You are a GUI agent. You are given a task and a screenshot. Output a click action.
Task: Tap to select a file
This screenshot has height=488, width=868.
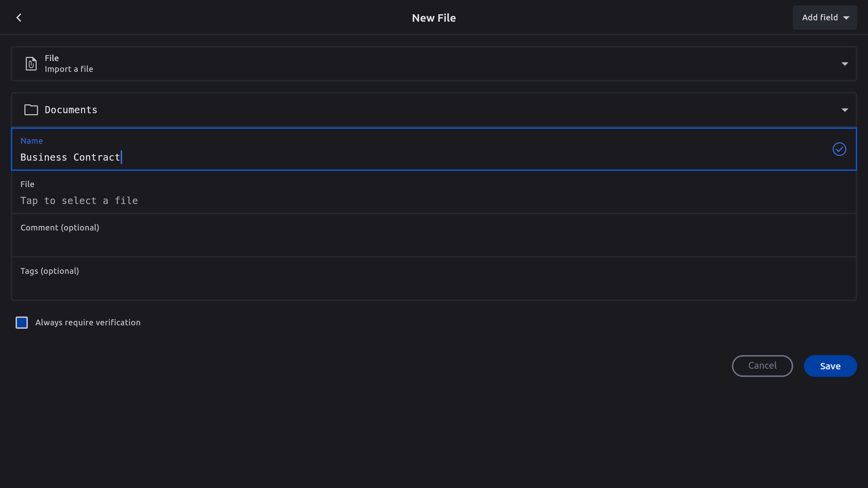point(79,201)
